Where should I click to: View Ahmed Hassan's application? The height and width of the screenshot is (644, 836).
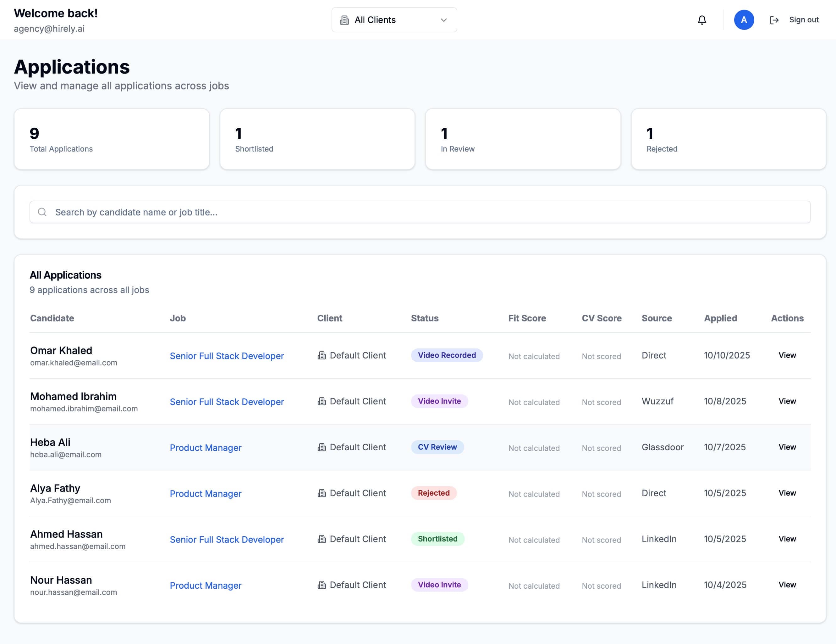[787, 539]
